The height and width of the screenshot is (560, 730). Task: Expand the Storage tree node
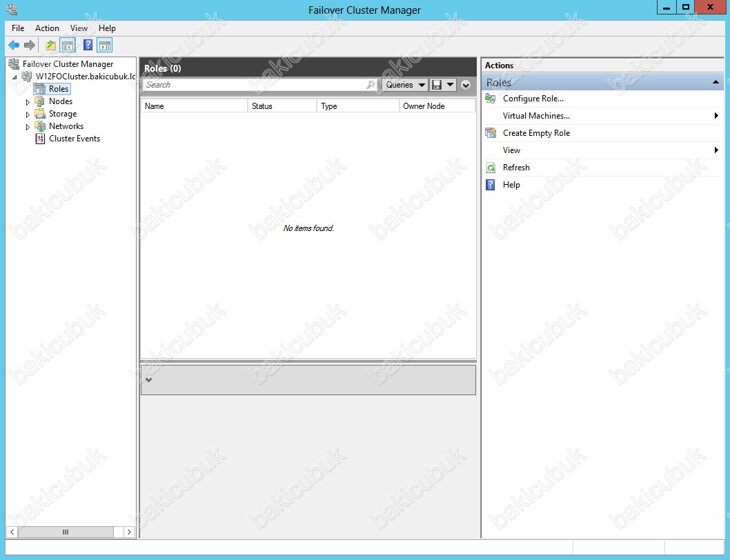click(x=28, y=114)
